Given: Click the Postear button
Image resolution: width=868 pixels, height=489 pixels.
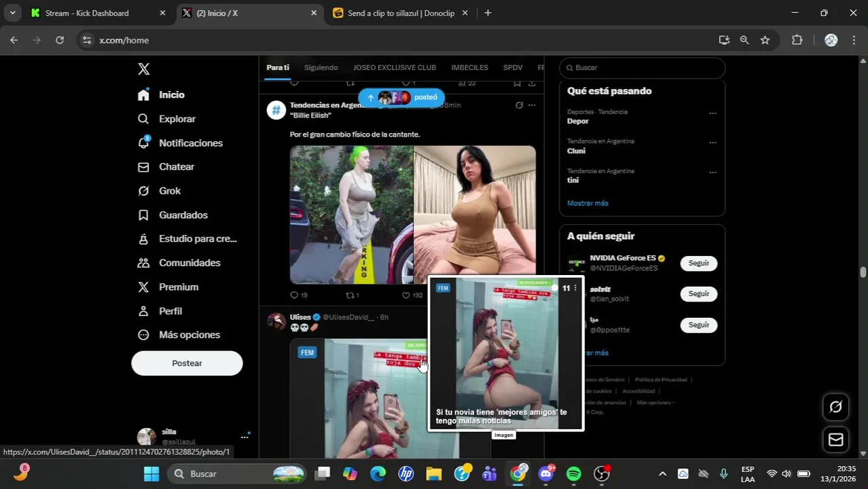Looking at the screenshot, I should 187,363.
